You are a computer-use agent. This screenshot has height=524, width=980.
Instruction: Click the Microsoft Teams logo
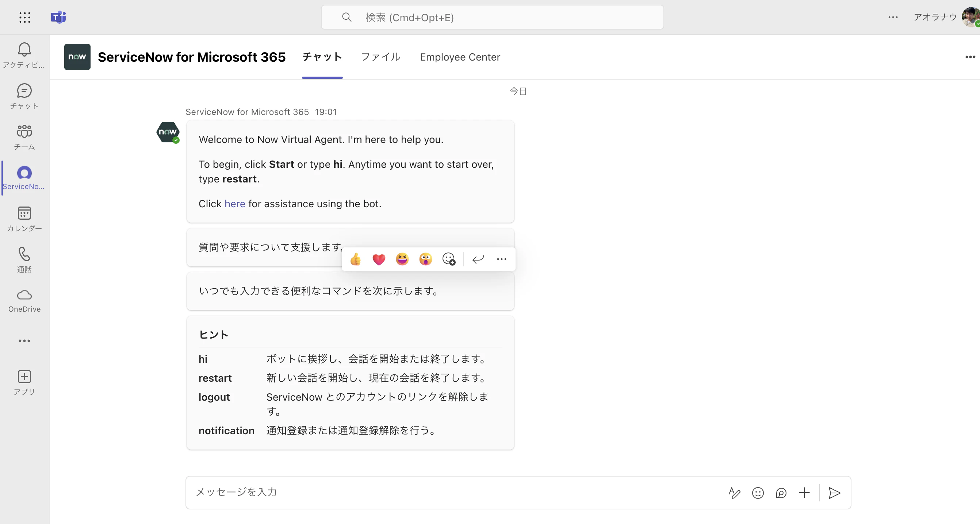pos(58,17)
